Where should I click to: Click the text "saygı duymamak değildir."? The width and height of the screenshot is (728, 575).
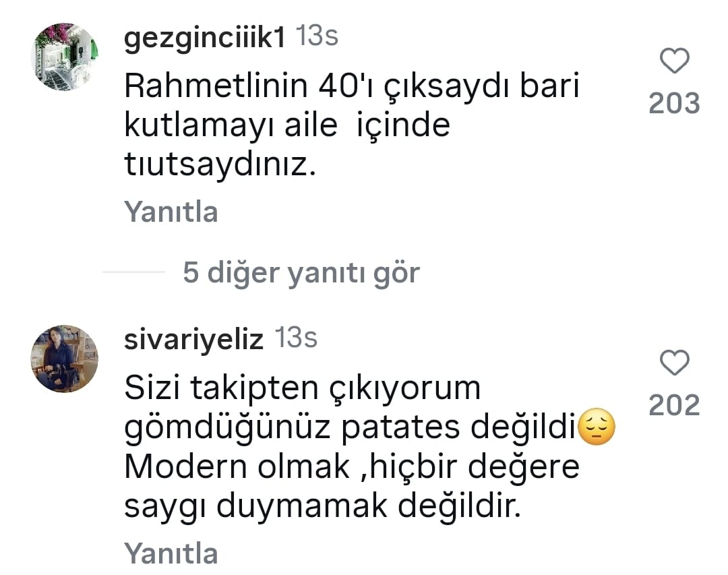(x=322, y=506)
